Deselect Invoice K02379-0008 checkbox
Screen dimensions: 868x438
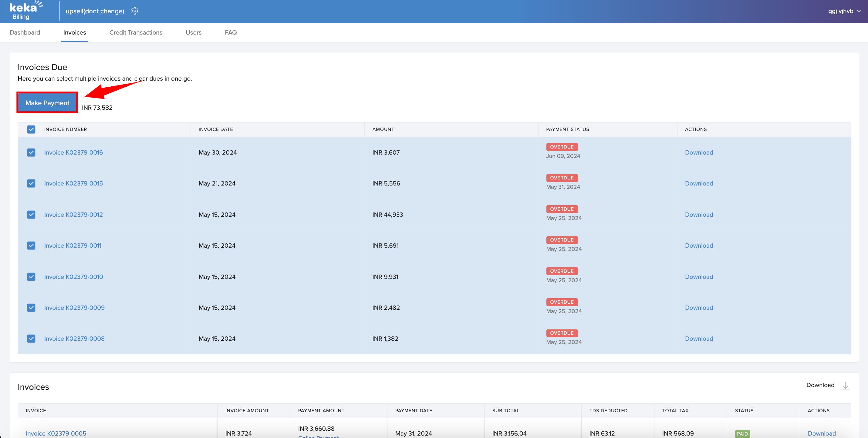(31, 339)
